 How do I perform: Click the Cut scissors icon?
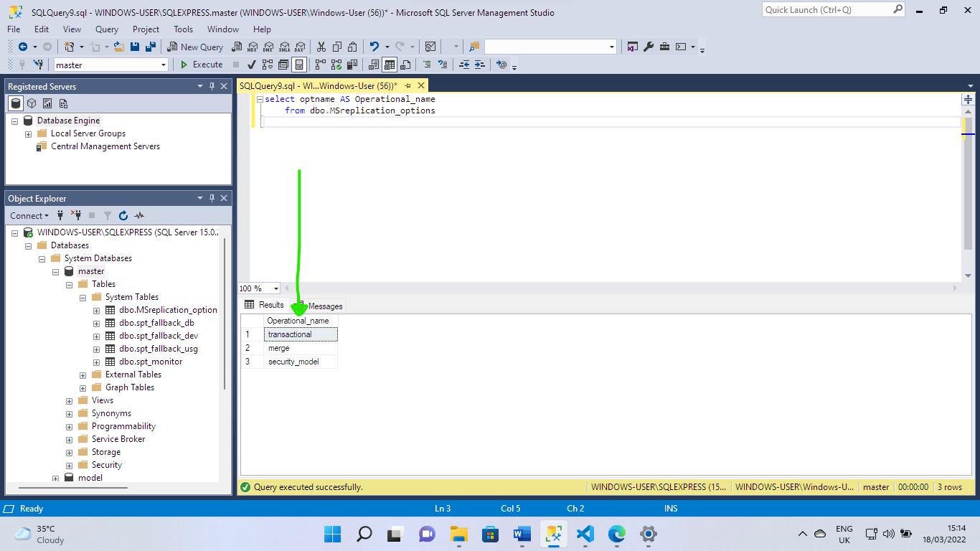(321, 47)
